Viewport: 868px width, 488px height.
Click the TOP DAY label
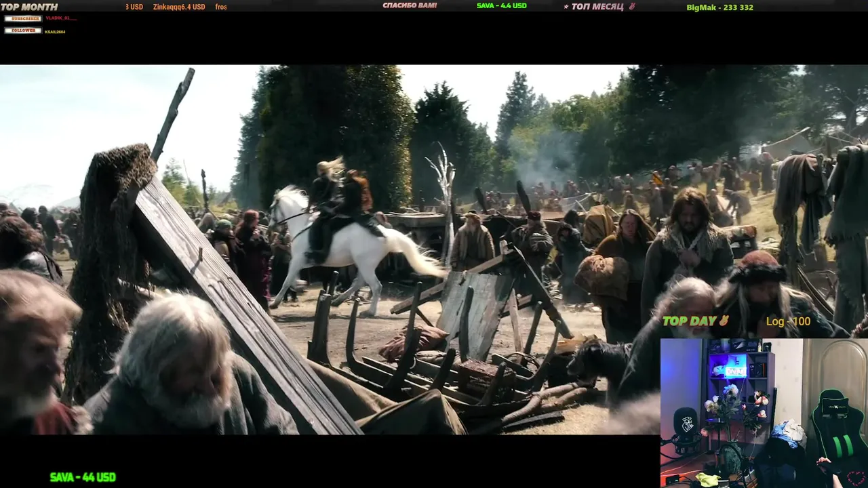(690, 321)
